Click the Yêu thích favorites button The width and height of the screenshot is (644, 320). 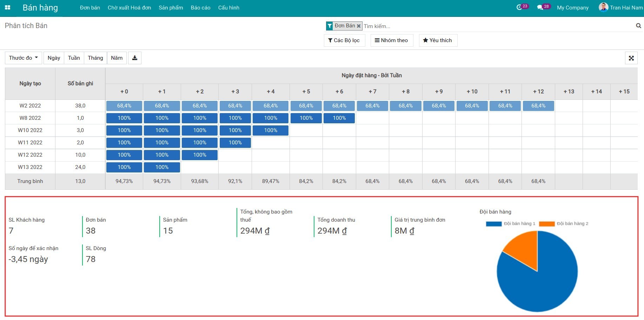438,40
